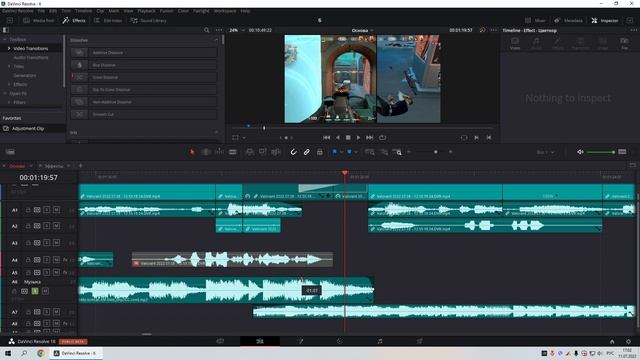
Task: Lock audio track A3
Action: (x=28, y=243)
